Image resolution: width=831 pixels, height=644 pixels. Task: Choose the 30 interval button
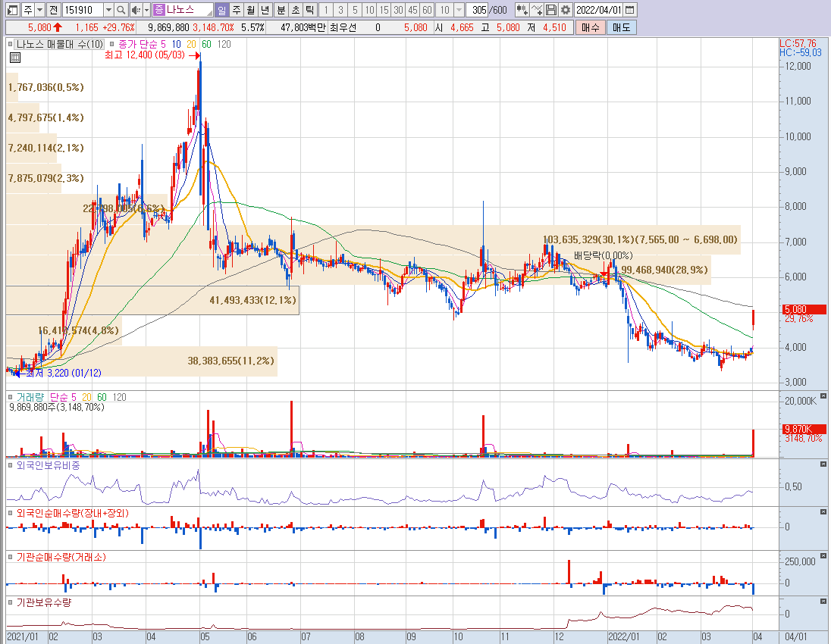tap(399, 10)
